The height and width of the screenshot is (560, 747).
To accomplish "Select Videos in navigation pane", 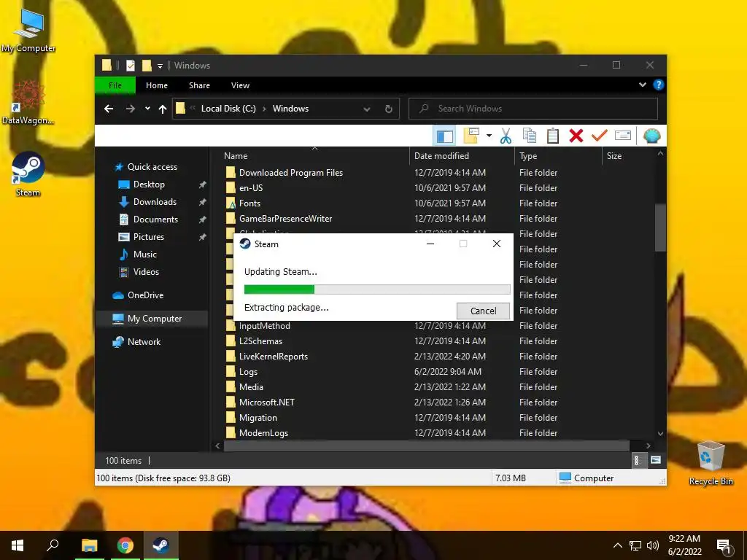I will pos(146,272).
